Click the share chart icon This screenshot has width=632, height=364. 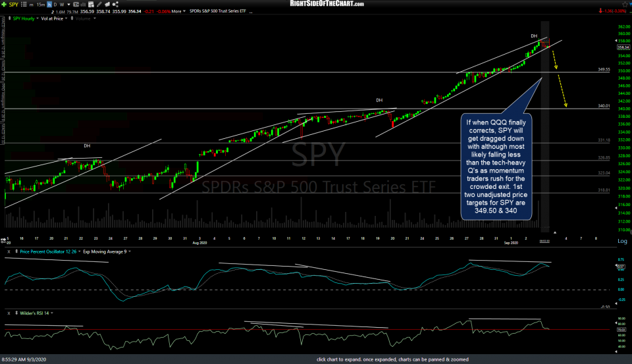(115, 5)
